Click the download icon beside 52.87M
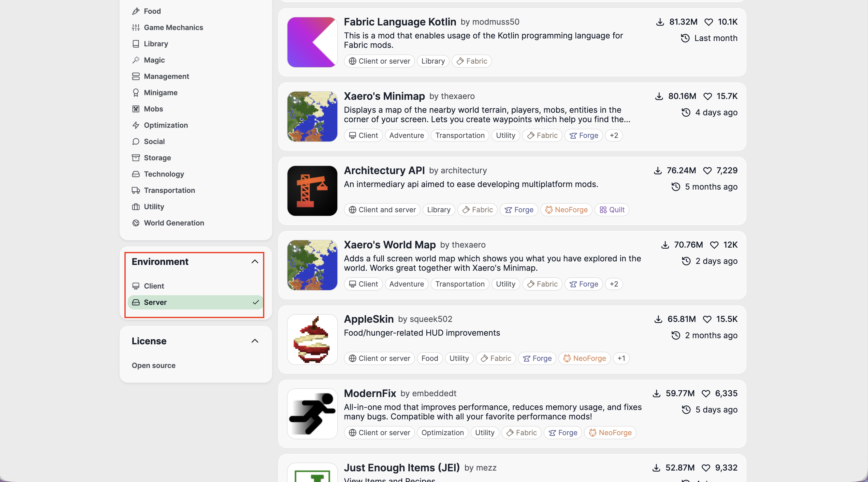 [x=656, y=468]
